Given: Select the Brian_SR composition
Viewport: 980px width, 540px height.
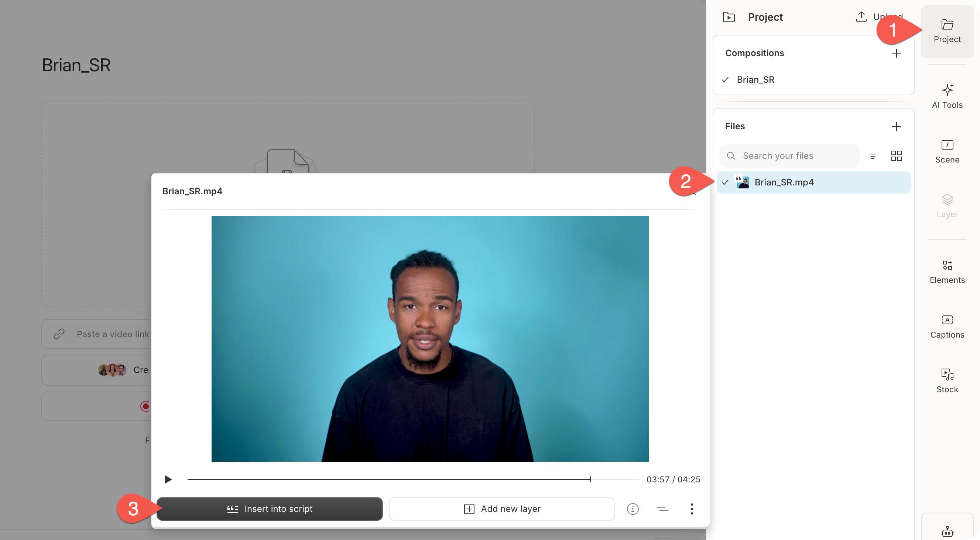Looking at the screenshot, I should [x=755, y=79].
